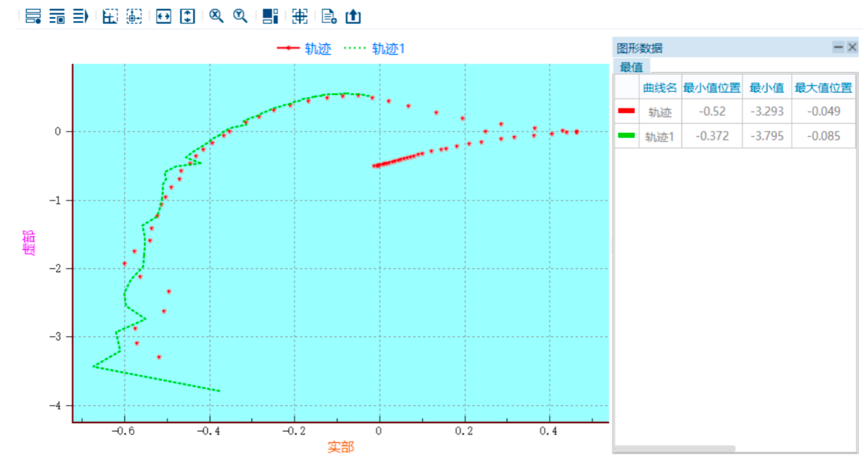Select the X-axis zoom magnifier
868x470 pixels.
pyautogui.click(x=216, y=16)
